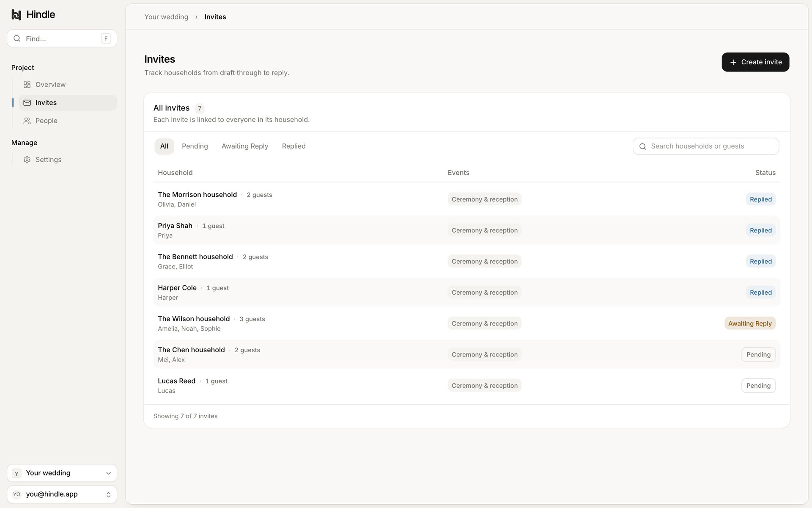Expand the Your wedding project chevron
Screen dimensions: 812x508
pyautogui.click(x=108, y=473)
